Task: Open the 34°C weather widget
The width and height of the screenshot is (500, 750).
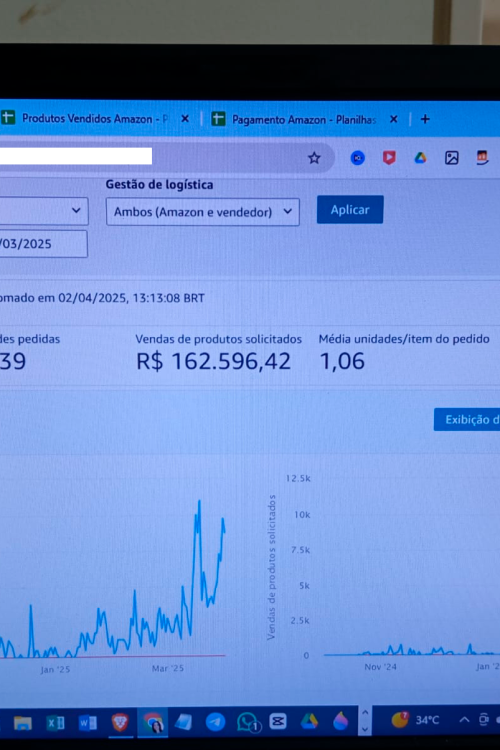Action: 414,720
